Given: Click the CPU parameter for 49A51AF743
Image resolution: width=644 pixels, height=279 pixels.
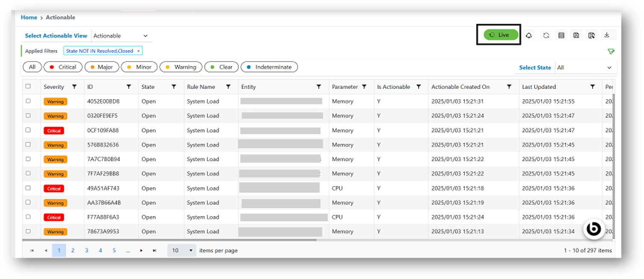Looking at the screenshot, I should [x=337, y=188].
